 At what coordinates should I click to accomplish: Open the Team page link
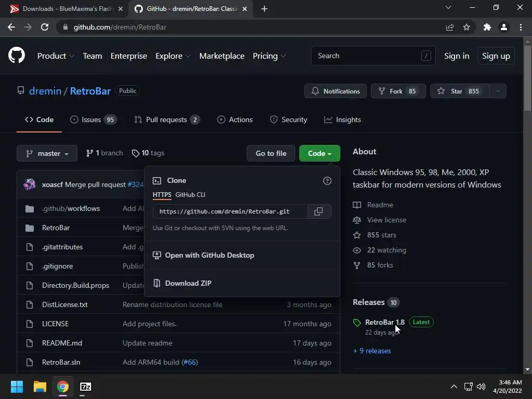pos(92,56)
